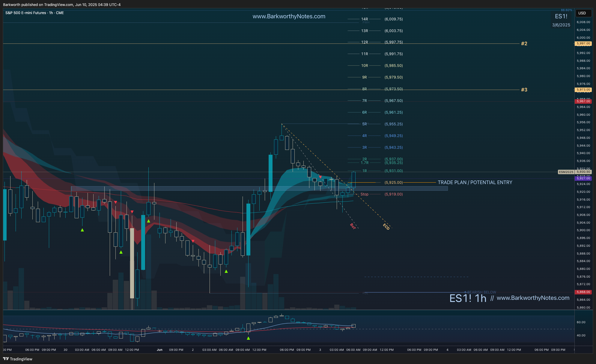Screen dimensions: 596x364
Task: Click the orange ECD trendline label
Action: pyautogui.click(x=386, y=227)
